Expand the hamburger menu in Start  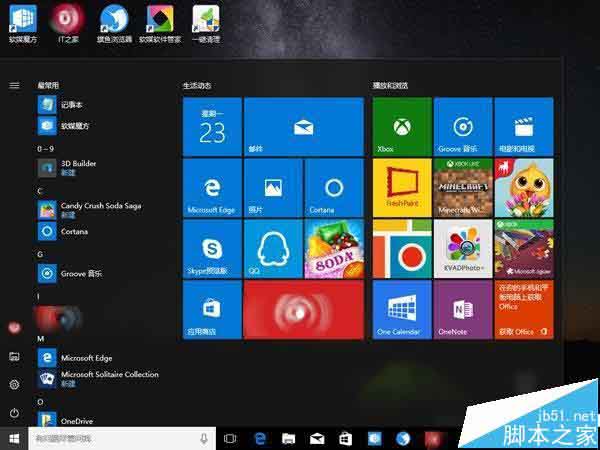[x=14, y=85]
